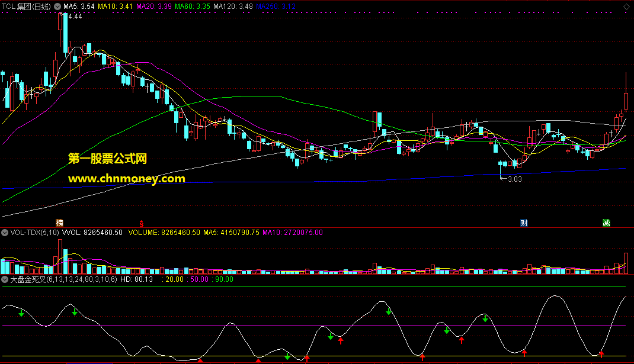The height and width of the screenshot is (364, 634).
Task: Open the 大盘金死叉 indicator dropdown circle
Action: point(5,279)
